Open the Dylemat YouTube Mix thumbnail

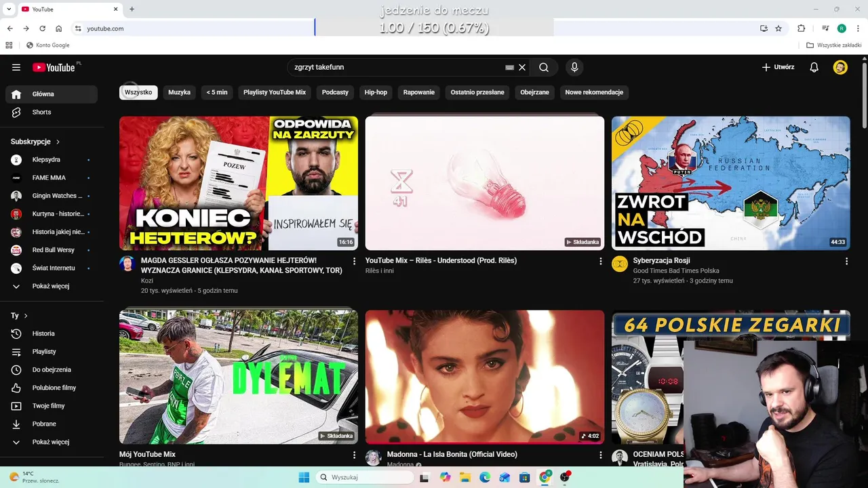pyautogui.click(x=239, y=377)
